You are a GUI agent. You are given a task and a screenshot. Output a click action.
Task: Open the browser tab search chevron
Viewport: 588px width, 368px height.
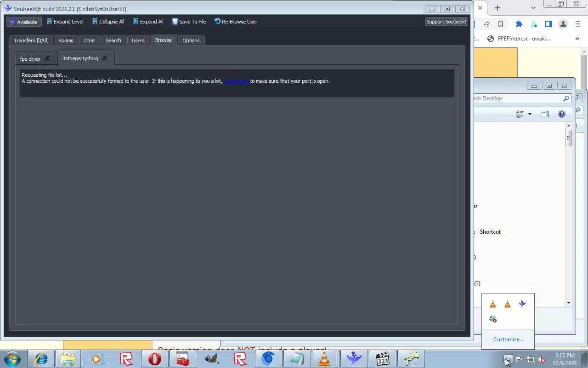(533, 8)
